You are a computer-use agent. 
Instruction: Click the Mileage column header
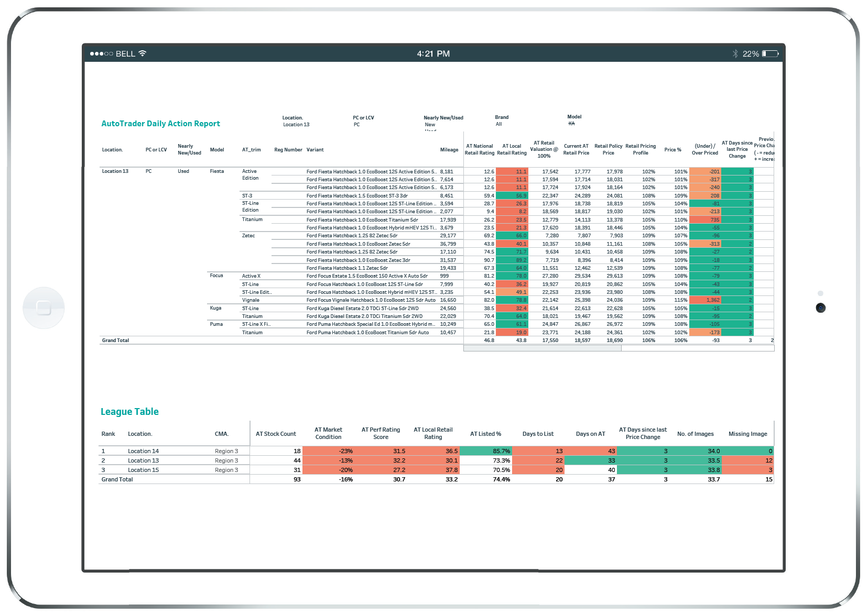(x=449, y=150)
